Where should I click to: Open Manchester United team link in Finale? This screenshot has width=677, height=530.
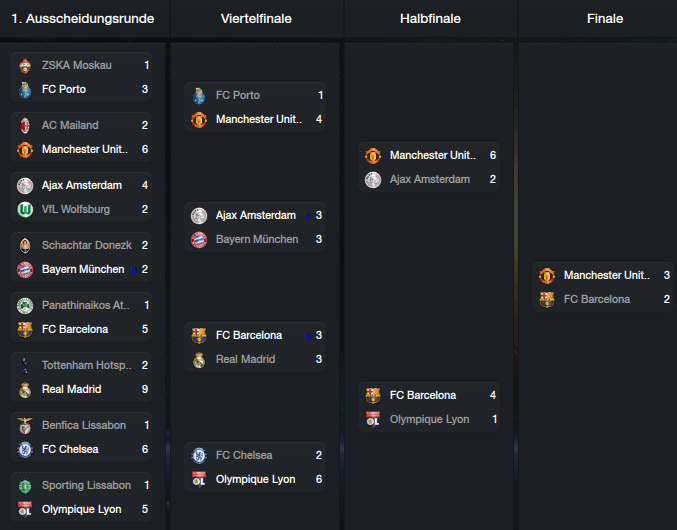607,275
